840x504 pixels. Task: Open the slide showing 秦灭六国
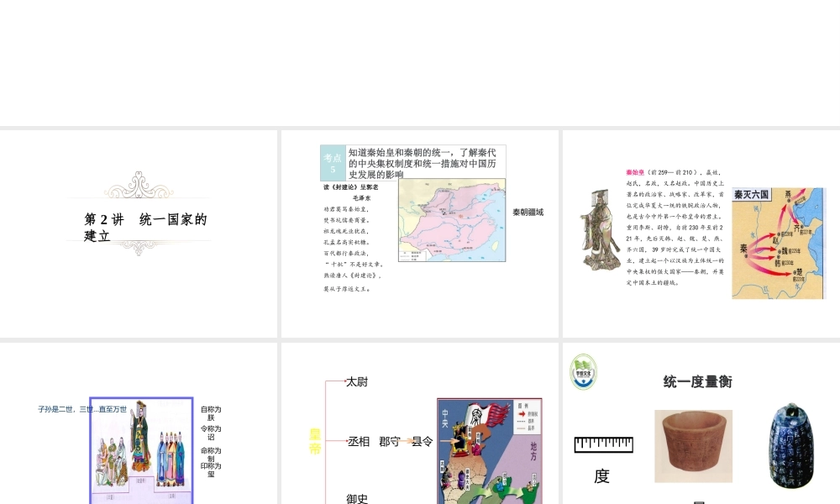point(701,234)
